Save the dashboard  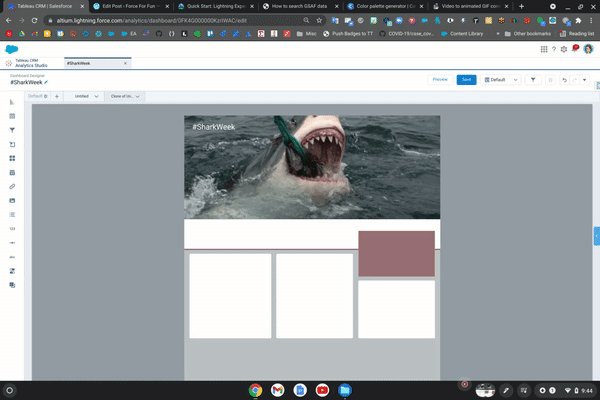(466, 79)
